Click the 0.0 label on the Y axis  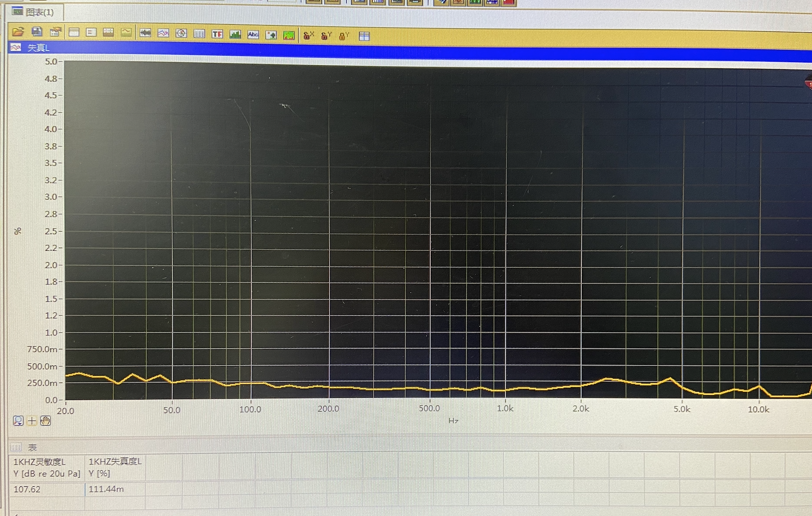(x=51, y=400)
